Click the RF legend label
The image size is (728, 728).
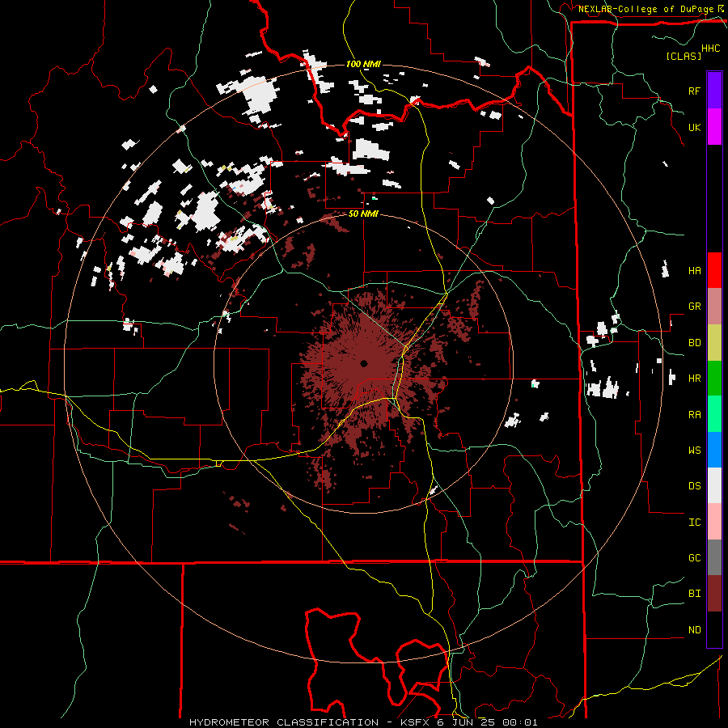pyautogui.click(x=694, y=91)
